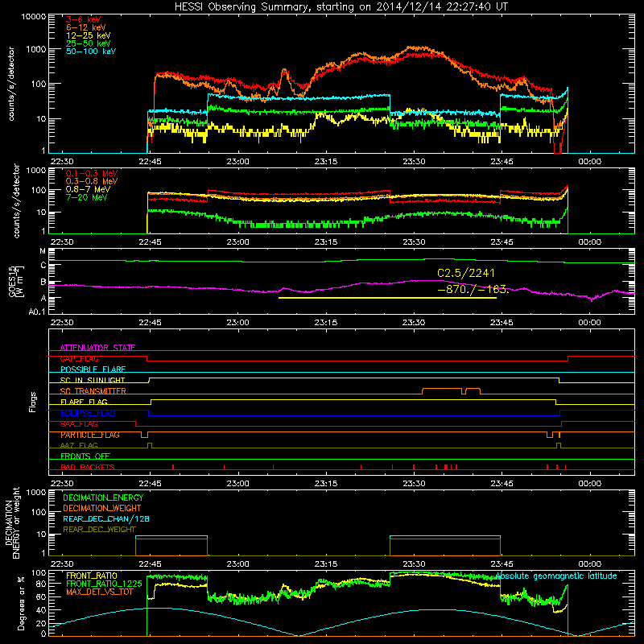Click the 0.3-0.8 MeV legend label
The height and width of the screenshot is (644, 644).
(x=92, y=181)
